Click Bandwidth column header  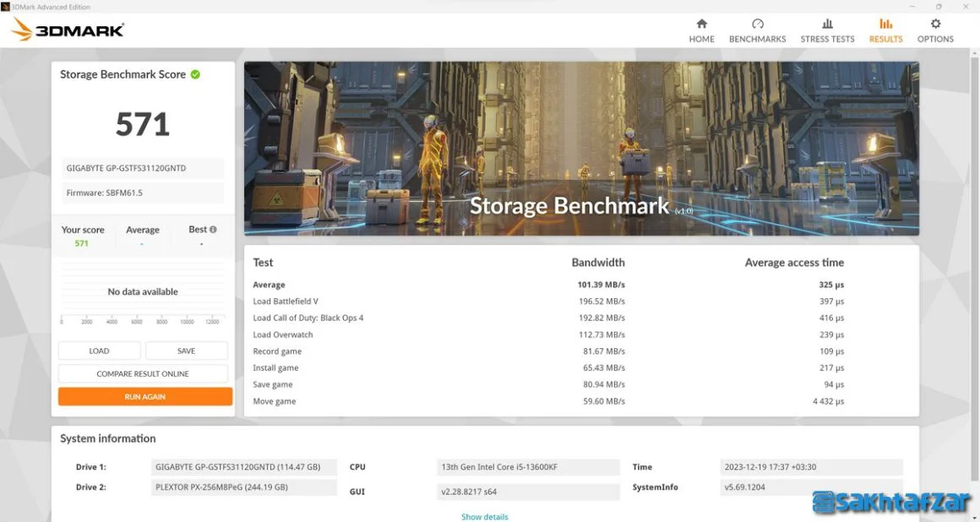(598, 263)
